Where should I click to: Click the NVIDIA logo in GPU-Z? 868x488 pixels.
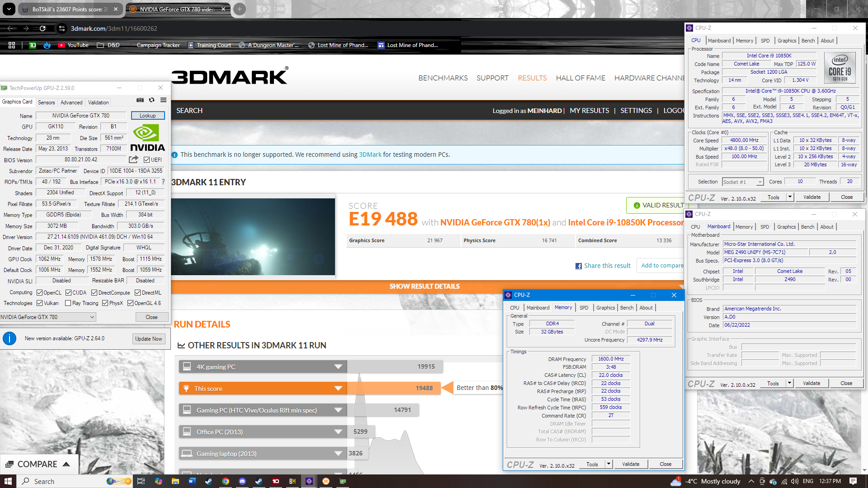147,138
